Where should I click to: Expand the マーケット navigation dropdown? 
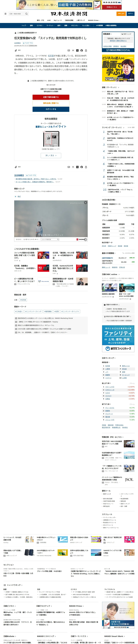coord(51,26)
